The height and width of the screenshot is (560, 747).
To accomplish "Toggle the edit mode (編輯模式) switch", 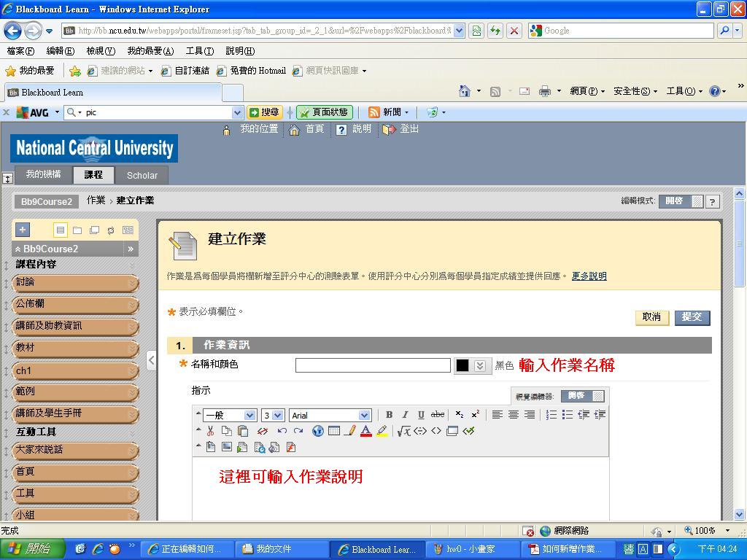I will [681, 201].
